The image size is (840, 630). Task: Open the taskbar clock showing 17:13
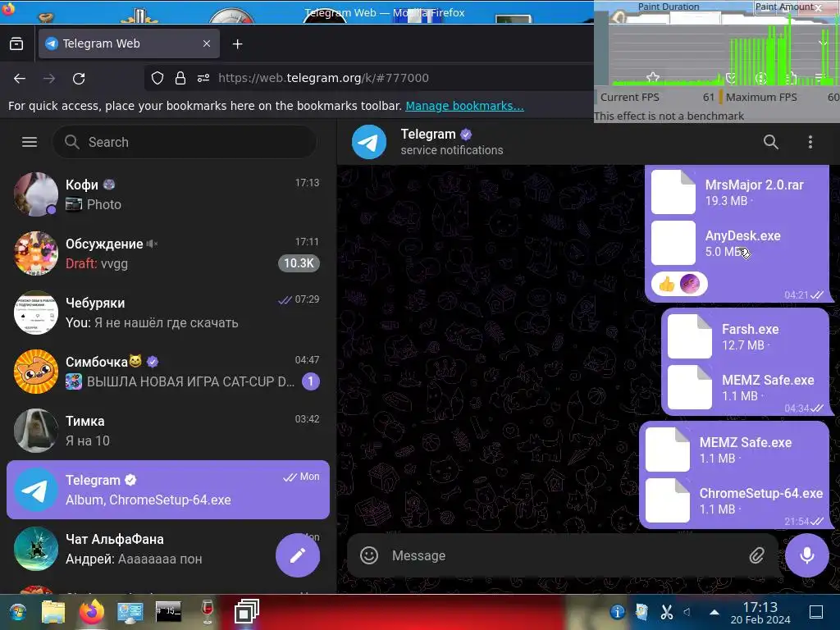click(x=760, y=612)
